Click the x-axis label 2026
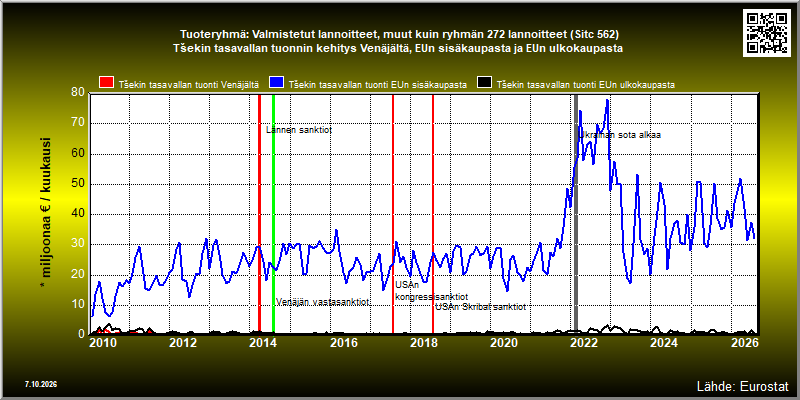The image size is (800, 400). point(744,342)
